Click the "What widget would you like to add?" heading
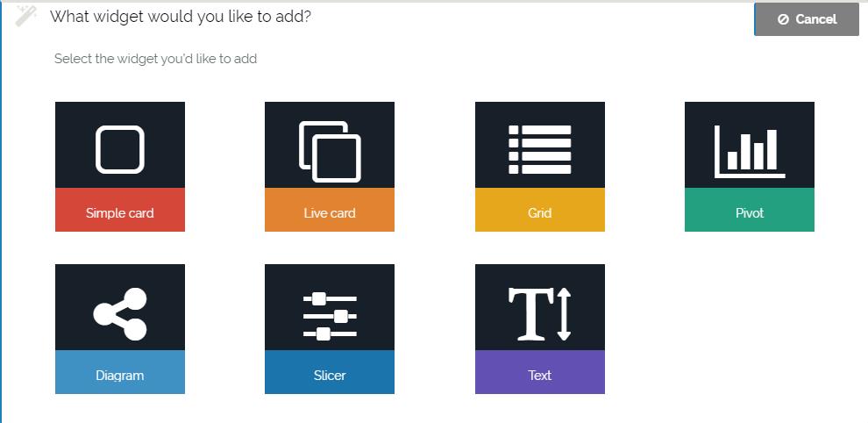 point(181,17)
